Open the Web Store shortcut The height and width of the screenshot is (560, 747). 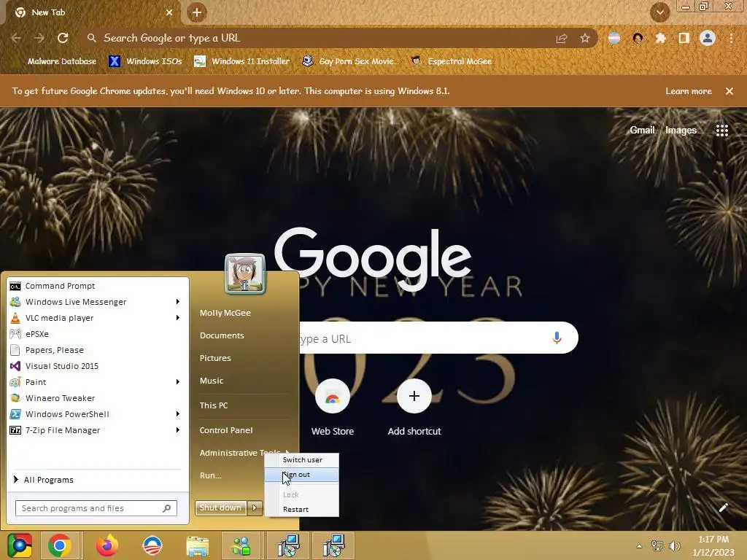pos(333,408)
